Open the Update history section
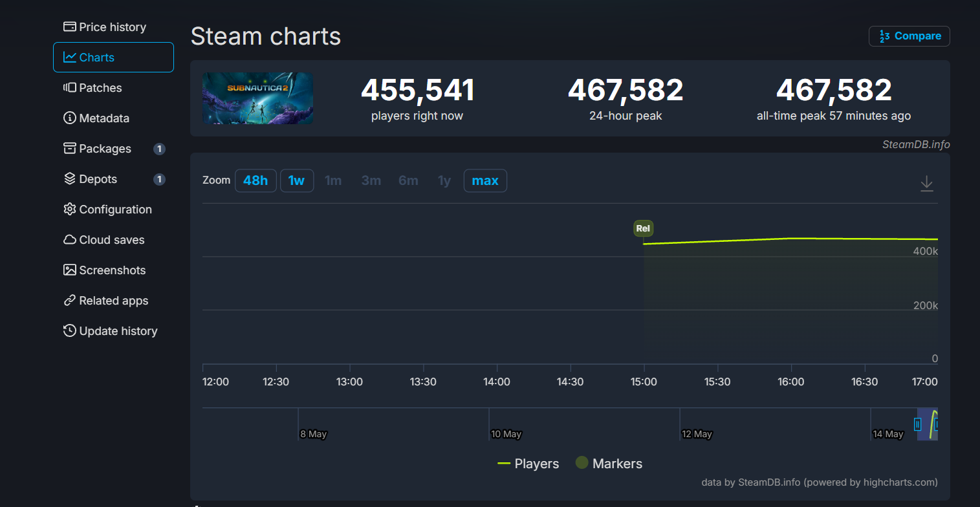 tap(113, 331)
